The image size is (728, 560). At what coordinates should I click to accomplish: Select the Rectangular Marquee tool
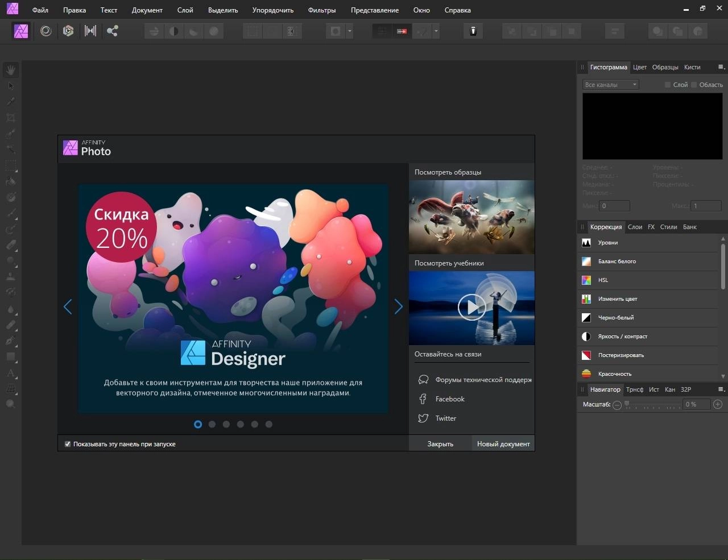[x=11, y=165]
